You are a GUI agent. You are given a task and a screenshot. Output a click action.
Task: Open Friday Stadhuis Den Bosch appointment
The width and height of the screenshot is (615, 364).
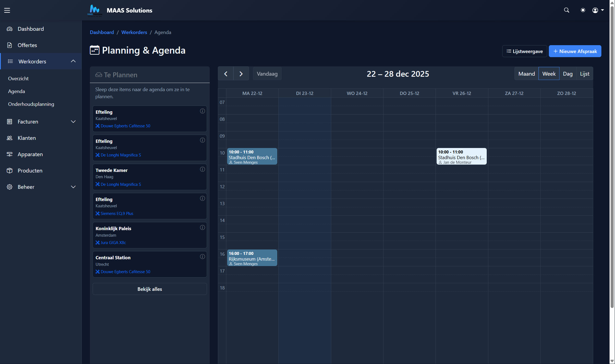[x=461, y=156]
